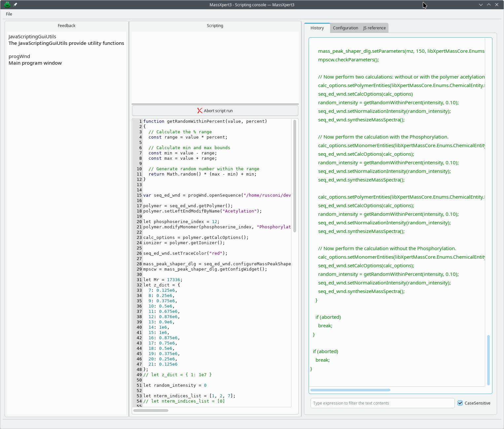The height and width of the screenshot is (429, 504).
Task: Select the History tab
Action: coord(317,28)
